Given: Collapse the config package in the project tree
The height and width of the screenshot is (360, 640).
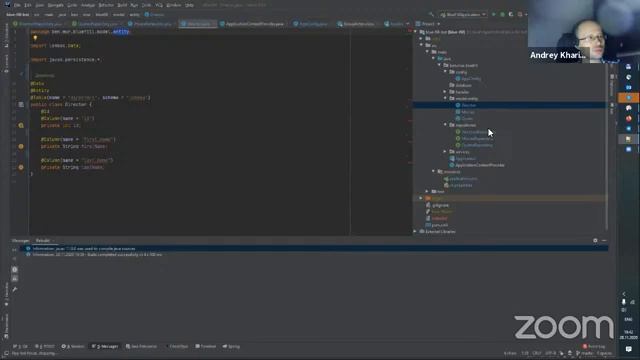Looking at the screenshot, I should (445, 71).
